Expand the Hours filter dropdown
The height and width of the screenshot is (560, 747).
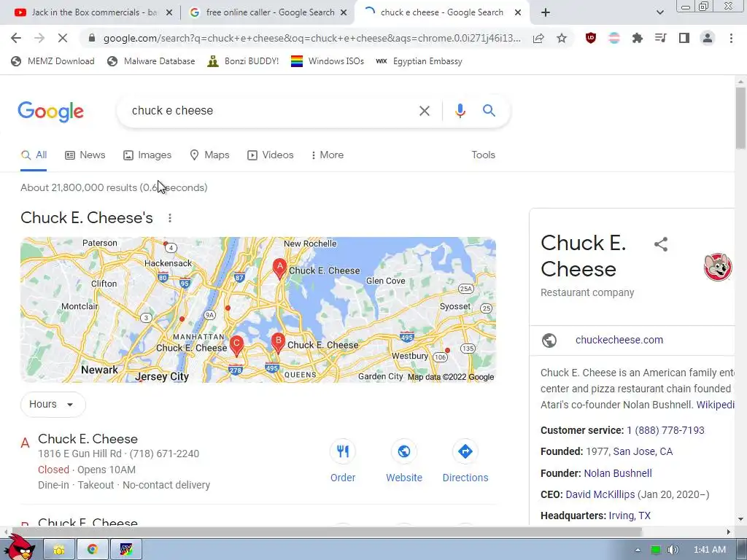(x=53, y=404)
